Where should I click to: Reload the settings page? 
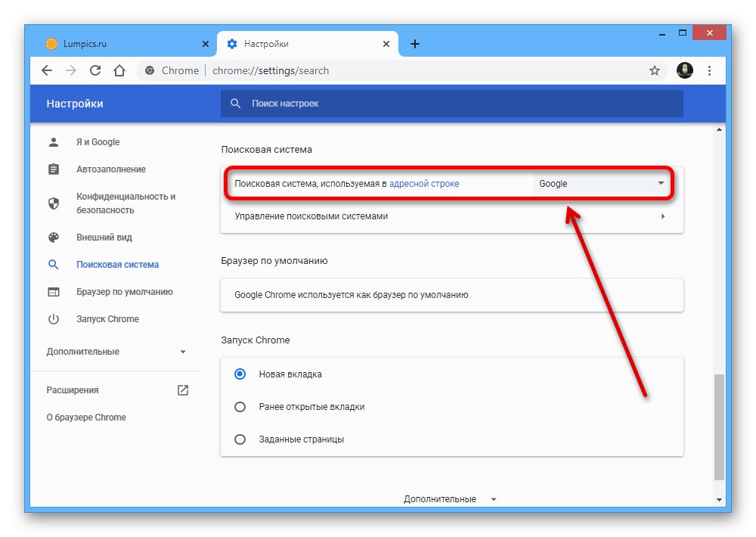click(95, 70)
